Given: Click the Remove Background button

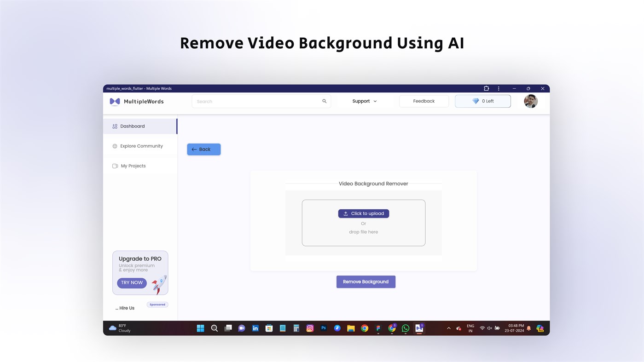Looking at the screenshot, I should coord(366,281).
